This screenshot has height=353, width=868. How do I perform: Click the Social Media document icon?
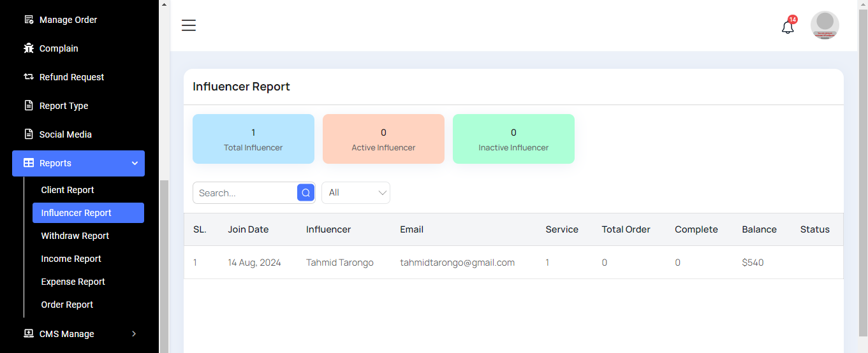[x=29, y=134]
